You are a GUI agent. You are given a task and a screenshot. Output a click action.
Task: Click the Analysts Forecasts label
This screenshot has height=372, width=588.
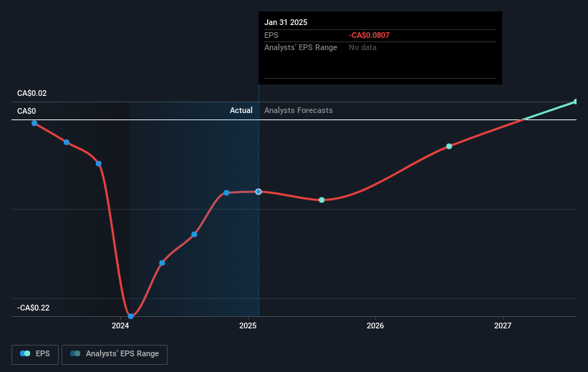click(299, 110)
